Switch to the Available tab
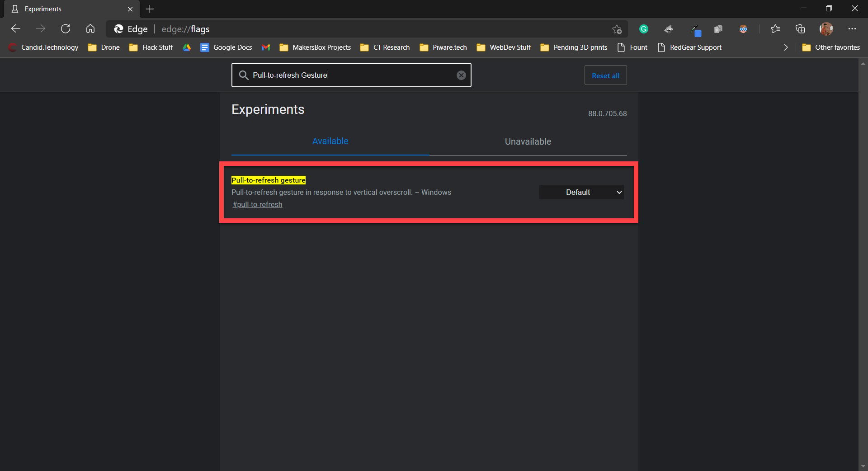 (330, 141)
